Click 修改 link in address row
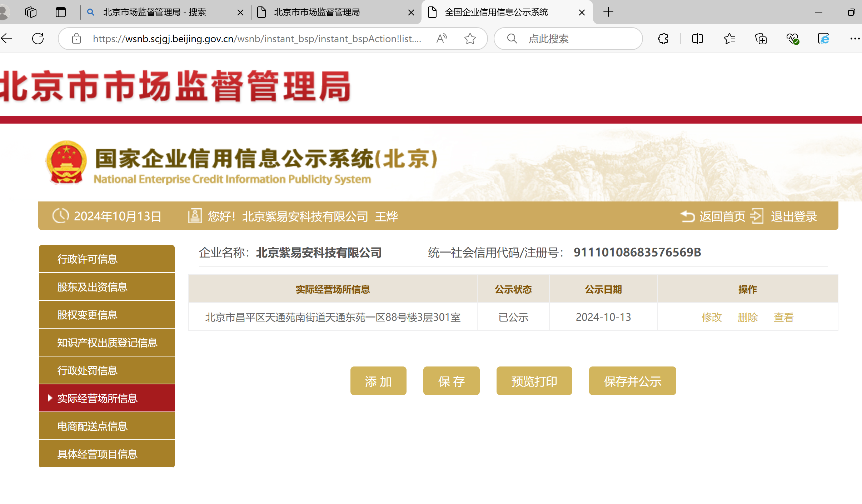The width and height of the screenshot is (862, 504). [712, 317]
